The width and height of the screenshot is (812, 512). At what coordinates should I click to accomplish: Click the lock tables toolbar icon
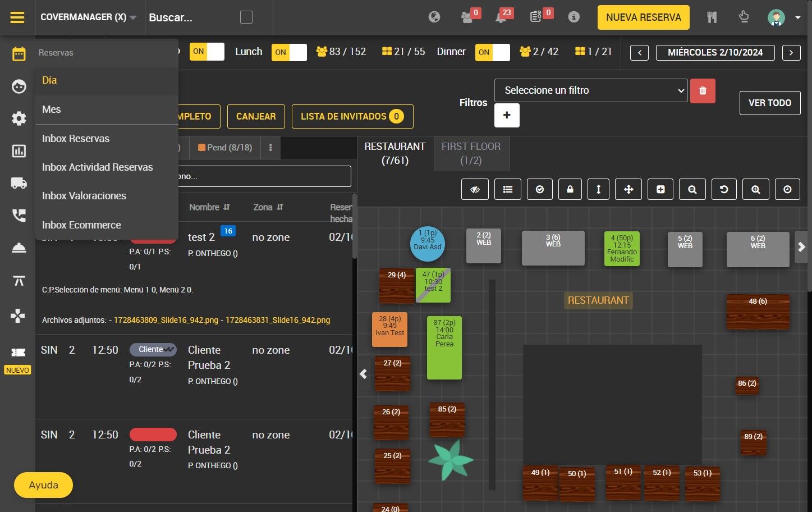pos(570,190)
